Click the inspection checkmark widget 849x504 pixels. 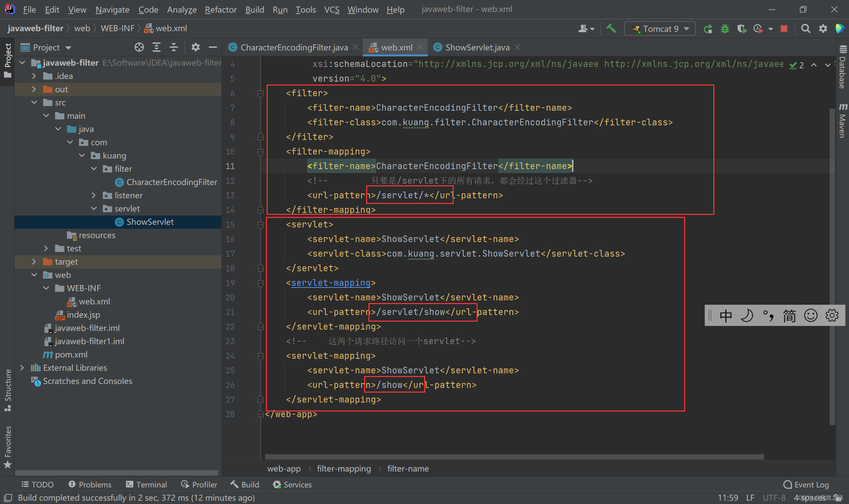click(796, 65)
